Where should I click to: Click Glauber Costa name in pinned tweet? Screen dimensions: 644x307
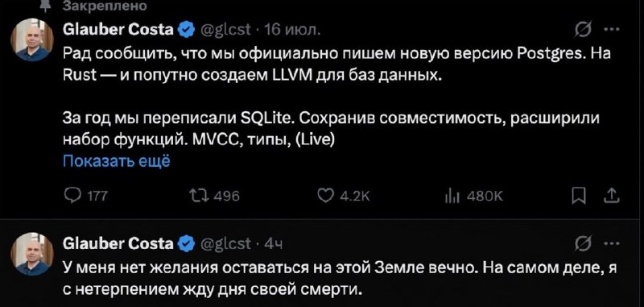tap(118, 30)
